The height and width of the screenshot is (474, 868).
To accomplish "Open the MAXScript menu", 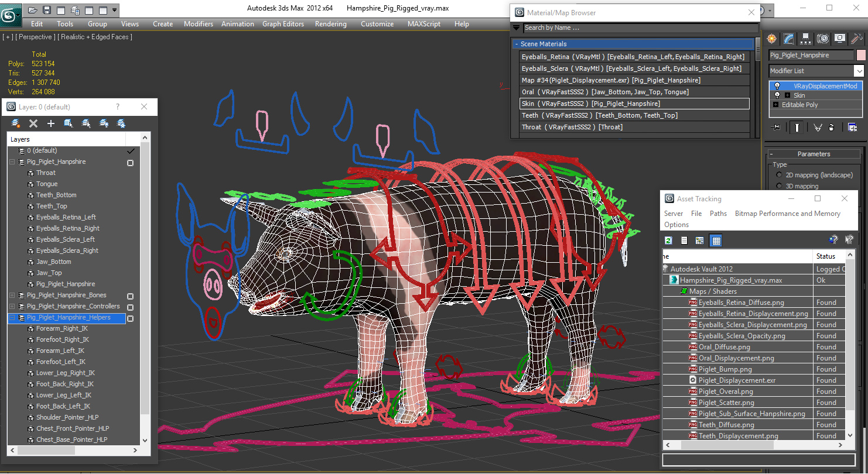I will pos(424,24).
